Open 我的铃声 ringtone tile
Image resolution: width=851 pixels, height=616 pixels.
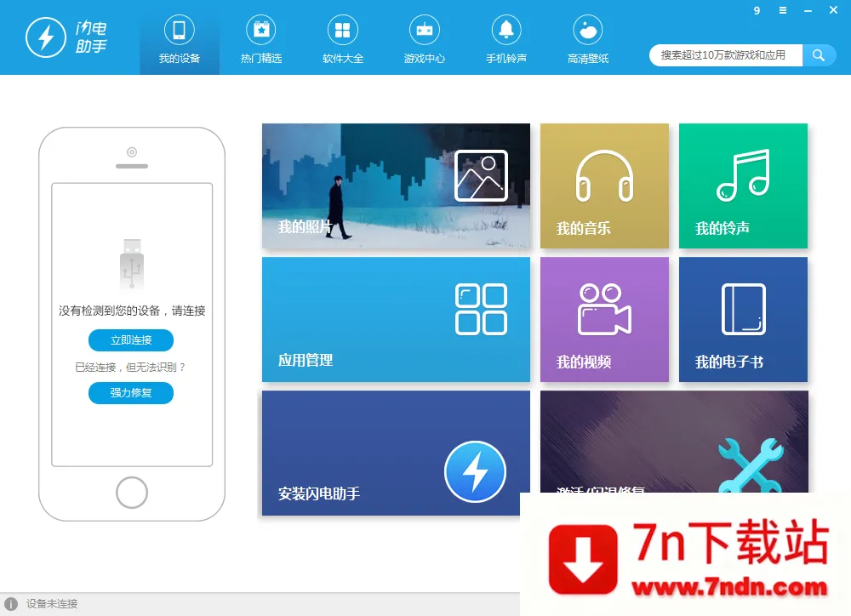point(743,185)
